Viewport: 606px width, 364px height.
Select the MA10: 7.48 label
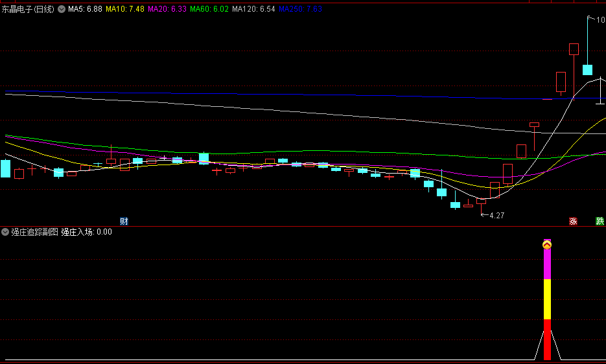(x=125, y=9)
